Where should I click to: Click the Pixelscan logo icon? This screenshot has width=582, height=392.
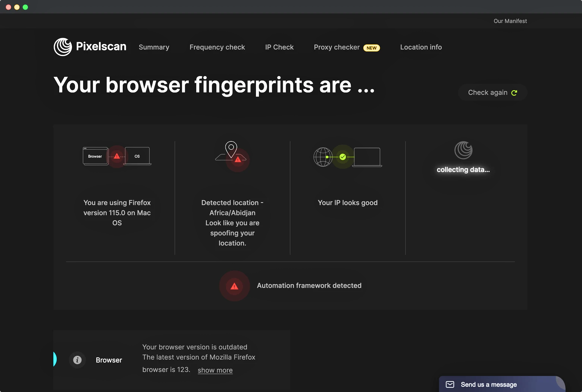point(63,47)
